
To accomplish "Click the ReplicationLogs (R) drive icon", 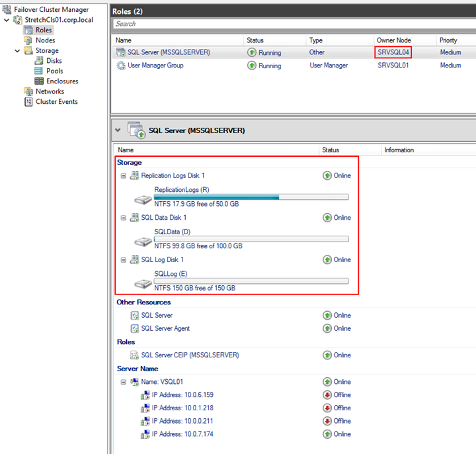I will click(x=143, y=200).
